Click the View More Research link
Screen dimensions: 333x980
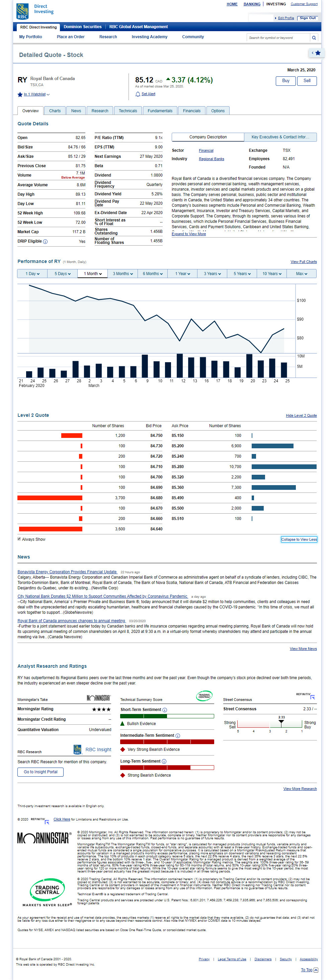click(x=300, y=789)
